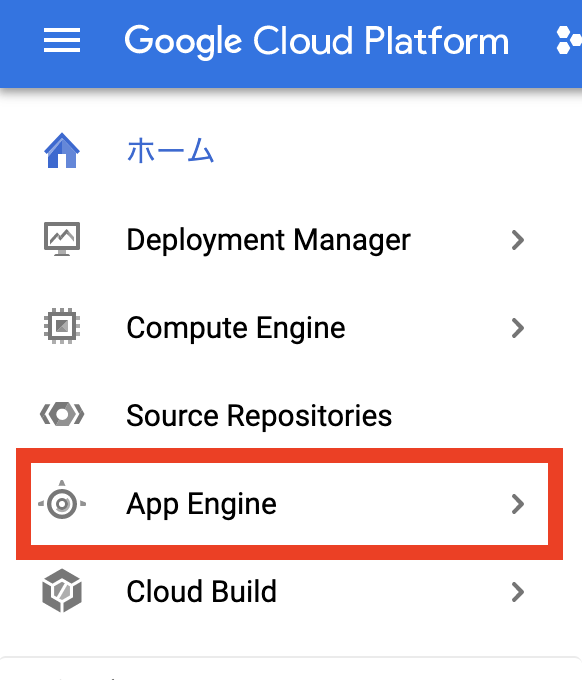Click the Compute Engine chip icon
This screenshot has height=680, width=582.
62,326
